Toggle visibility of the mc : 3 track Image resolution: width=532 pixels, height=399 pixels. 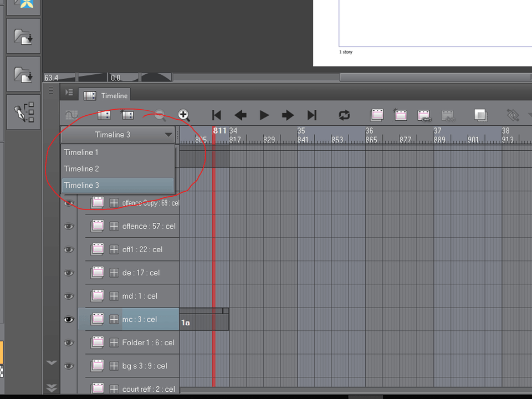[x=69, y=319]
